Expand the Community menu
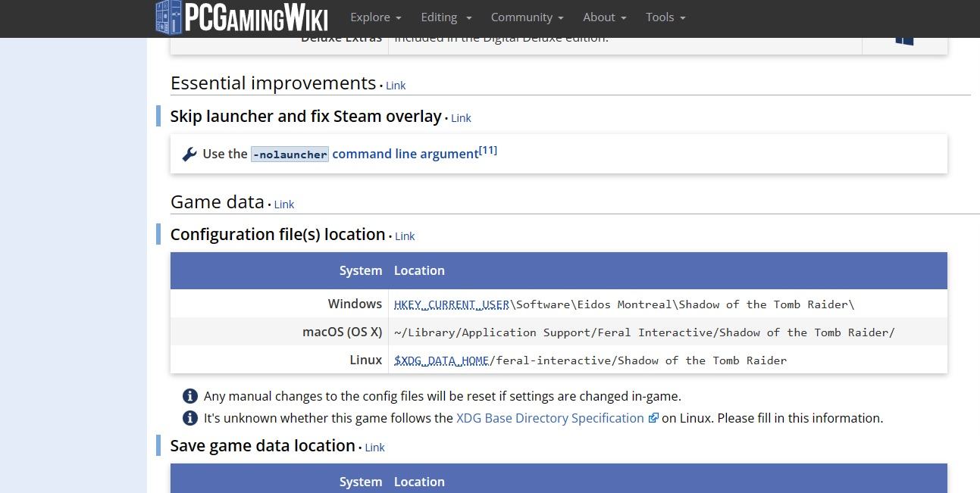 (528, 17)
